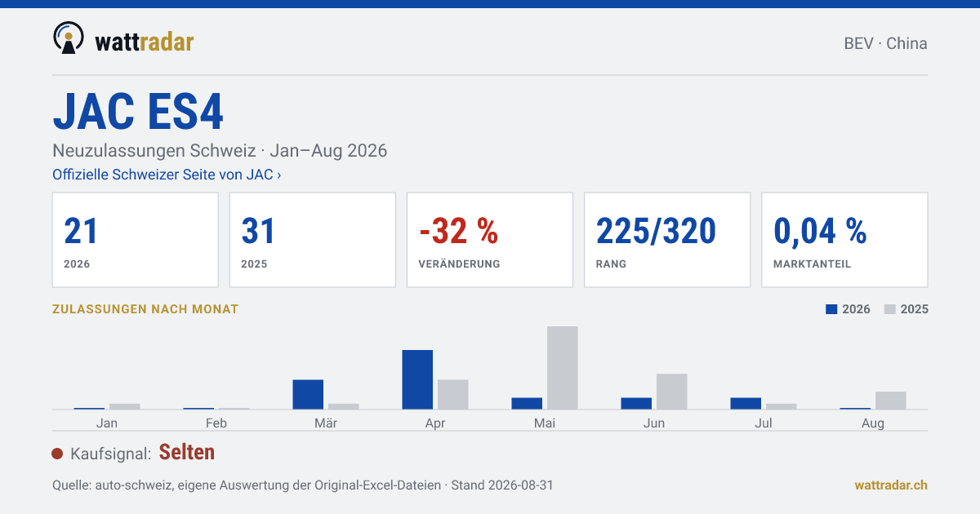Click the 'Selten' Kaufsignal value
The image size is (980, 514).
(187, 452)
